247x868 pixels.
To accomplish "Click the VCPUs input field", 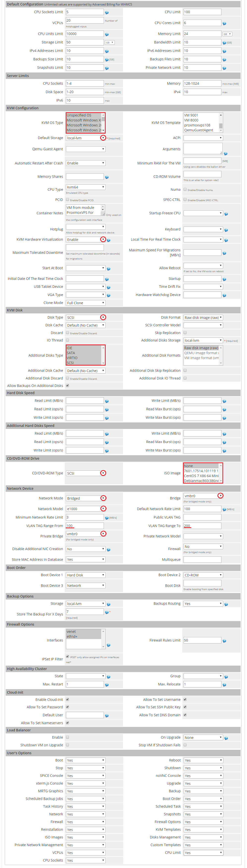I will click(85, 21).
